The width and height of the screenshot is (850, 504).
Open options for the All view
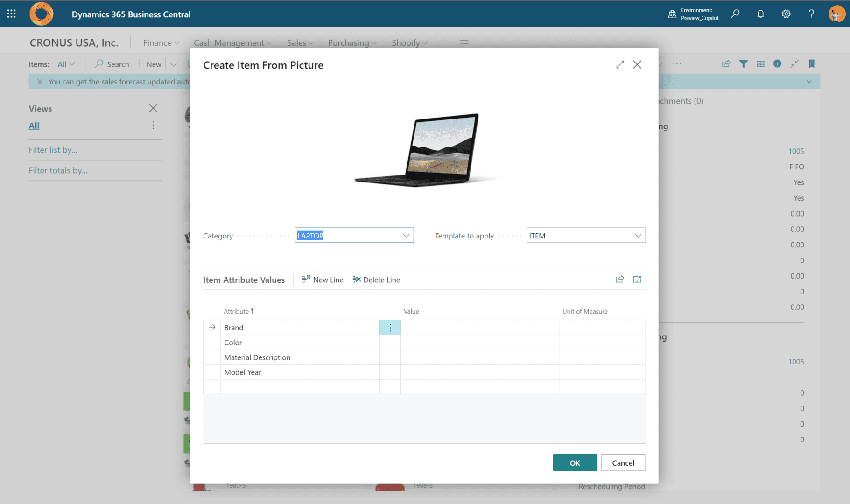(x=153, y=125)
